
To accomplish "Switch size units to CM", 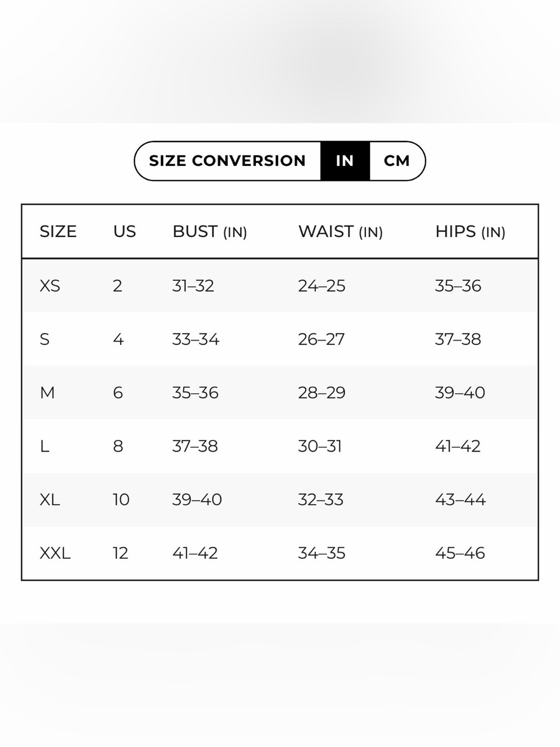I will point(396,161).
